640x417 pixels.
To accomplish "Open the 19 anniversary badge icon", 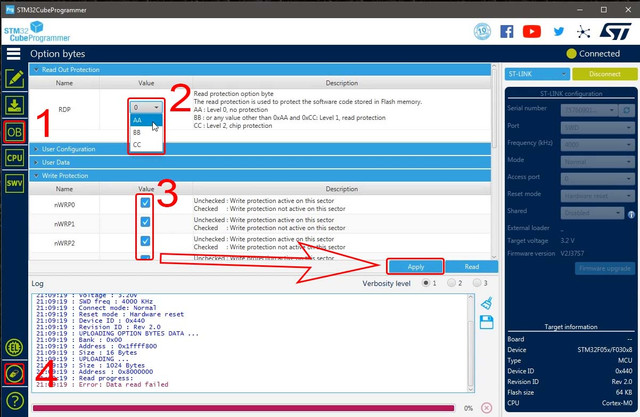I will coord(482,31).
